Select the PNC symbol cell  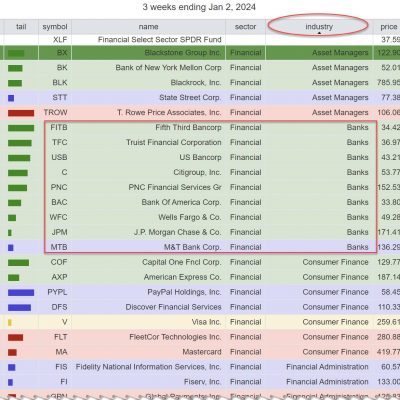pyautogui.click(x=59, y=187)
